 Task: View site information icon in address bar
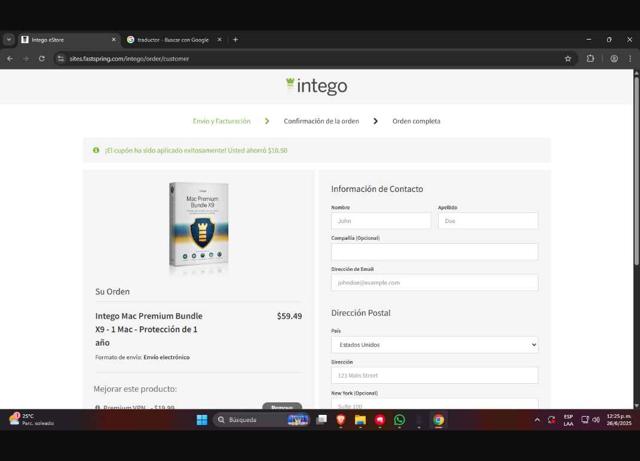point(60,59)
